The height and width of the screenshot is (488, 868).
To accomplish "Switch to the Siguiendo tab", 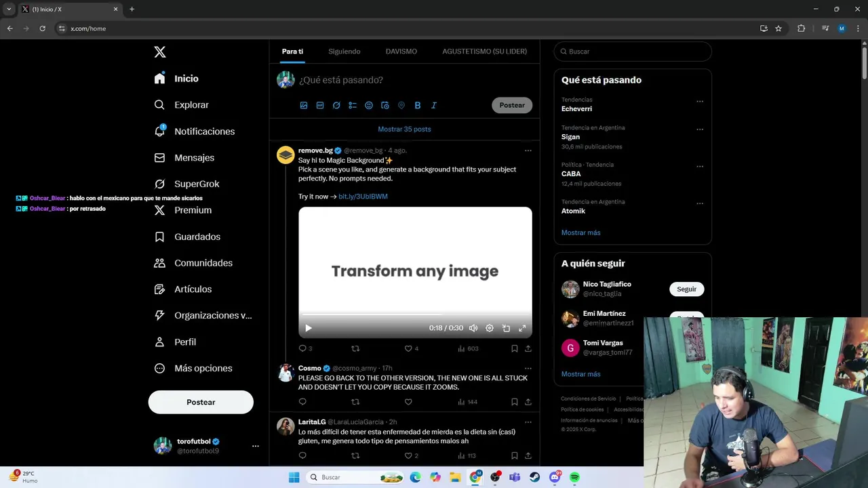I will click(x=344, y=52).
